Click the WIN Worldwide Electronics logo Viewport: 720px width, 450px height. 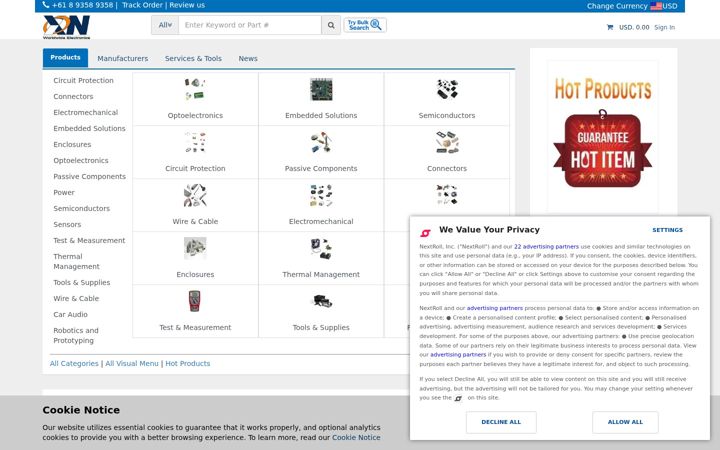(67, 27)
